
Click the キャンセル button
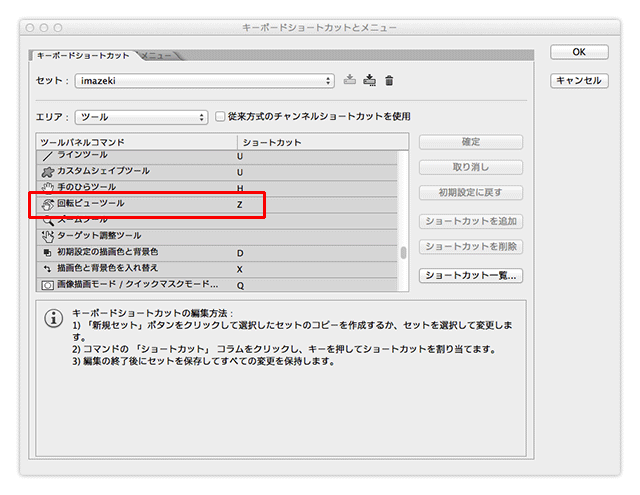click(x=579, y=80)
